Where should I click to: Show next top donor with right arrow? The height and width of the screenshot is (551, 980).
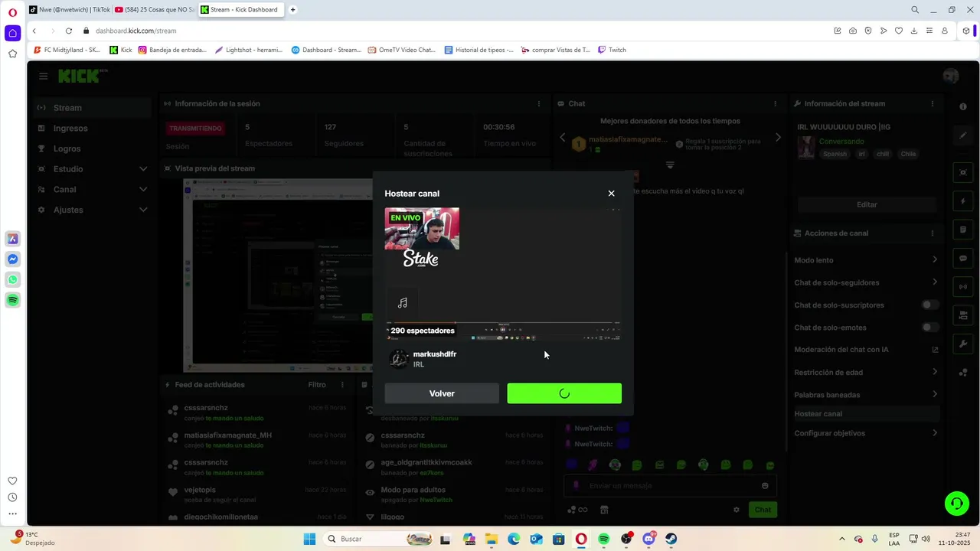[778, 138]
